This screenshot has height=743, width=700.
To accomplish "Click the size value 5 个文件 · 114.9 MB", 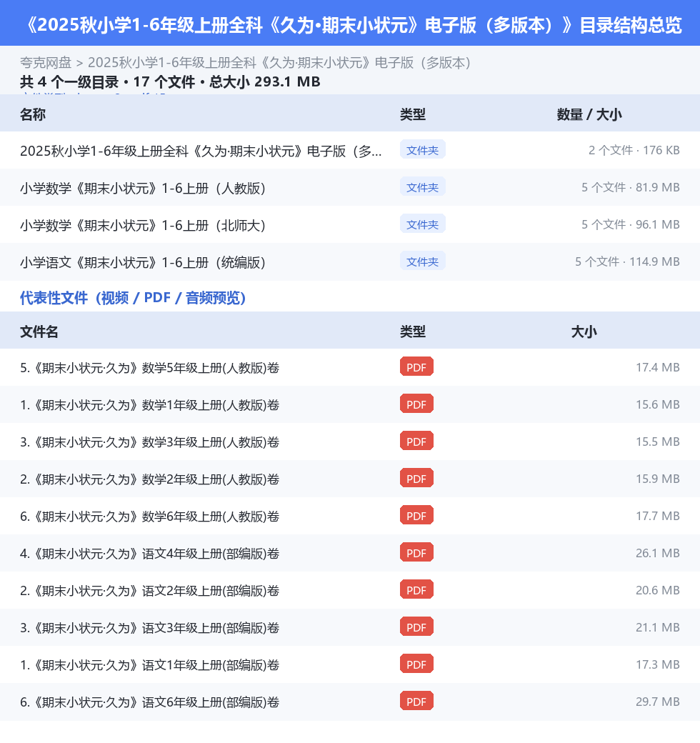I will pyautogui.click(x=628, y=261).
